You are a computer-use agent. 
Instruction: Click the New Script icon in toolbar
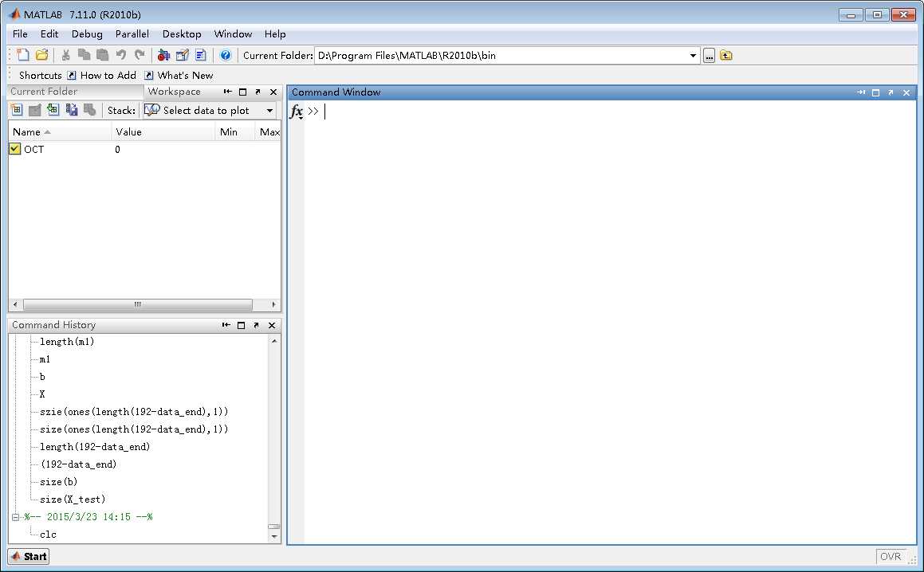[23, 56]
